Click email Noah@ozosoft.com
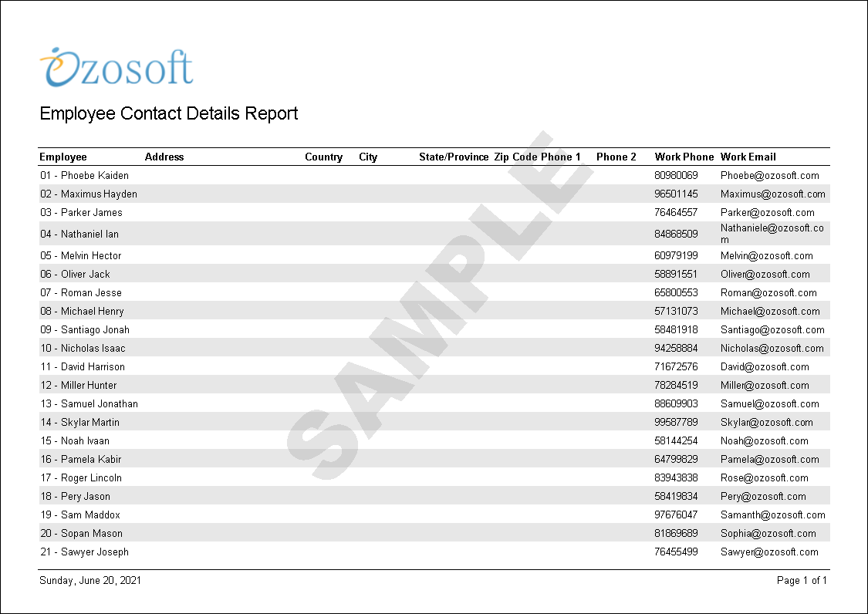Screen dimensions: 868x614 point(765,441)
